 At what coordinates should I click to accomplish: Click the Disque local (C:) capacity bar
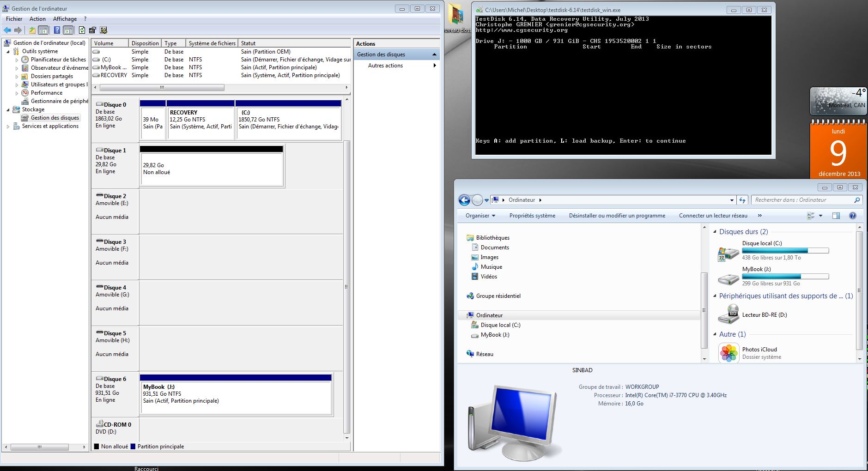click(x=785, y=251)
